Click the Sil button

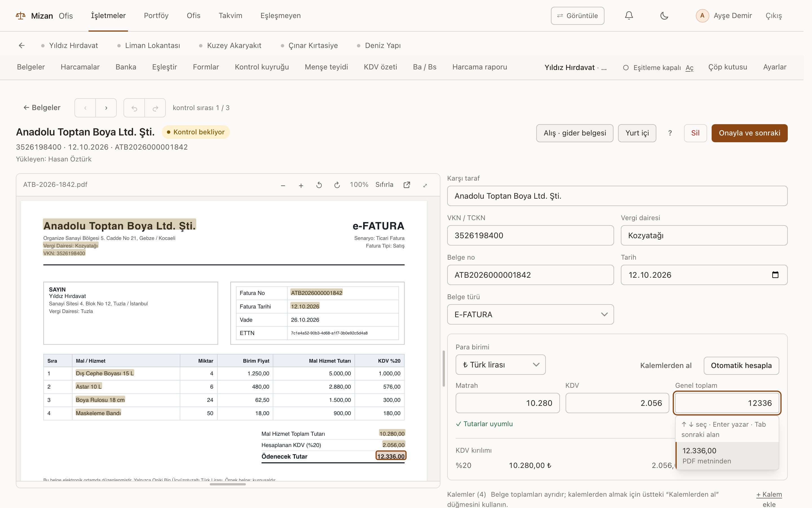point(695,133)
